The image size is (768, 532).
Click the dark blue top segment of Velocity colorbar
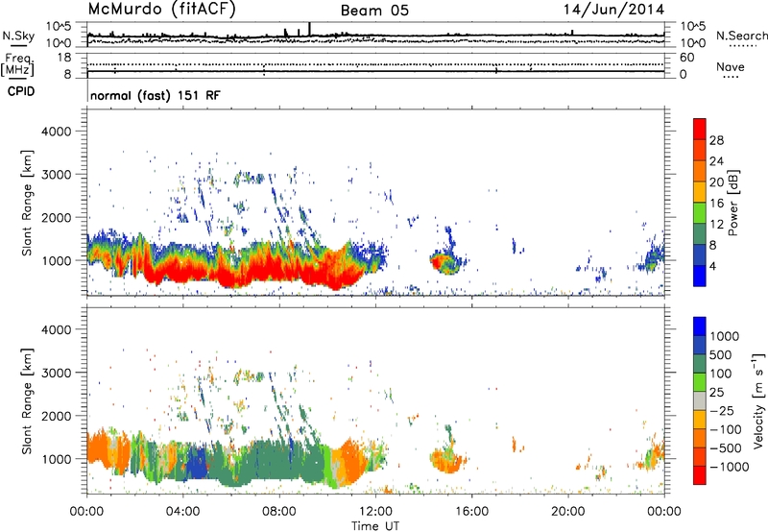(x=700, y=326)
